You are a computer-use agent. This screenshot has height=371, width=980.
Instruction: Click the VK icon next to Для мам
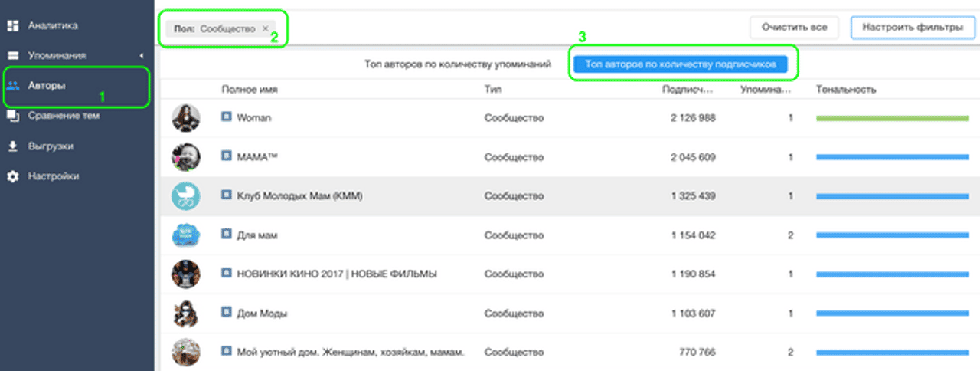point(227,234)
